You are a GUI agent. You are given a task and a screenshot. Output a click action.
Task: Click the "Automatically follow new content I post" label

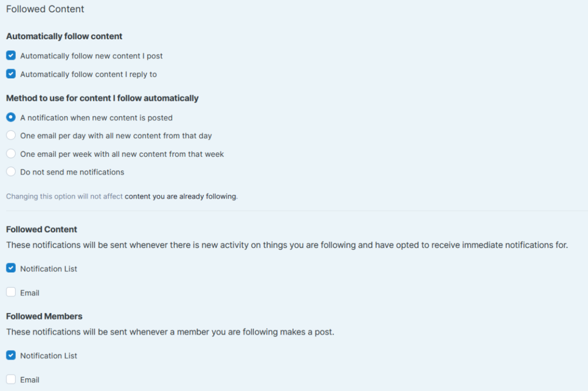point(91,56)
